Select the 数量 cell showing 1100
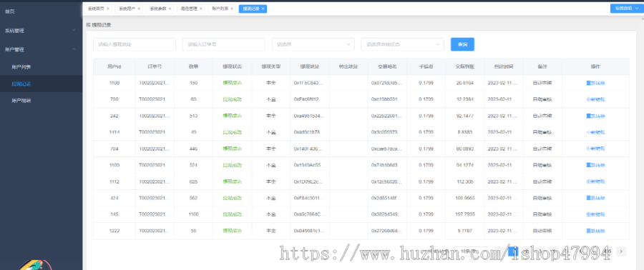Image resolution: width=644 pixels, height=270 pixels. pos(193,214)
